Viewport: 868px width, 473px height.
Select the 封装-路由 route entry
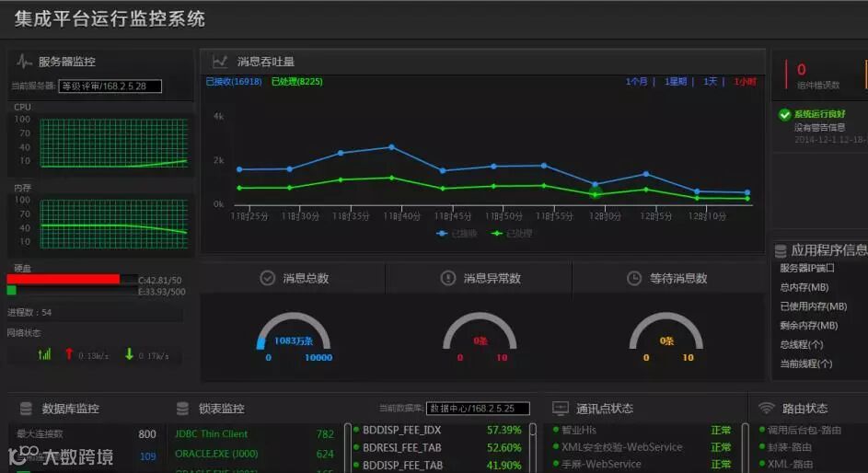tap(785, 447)
